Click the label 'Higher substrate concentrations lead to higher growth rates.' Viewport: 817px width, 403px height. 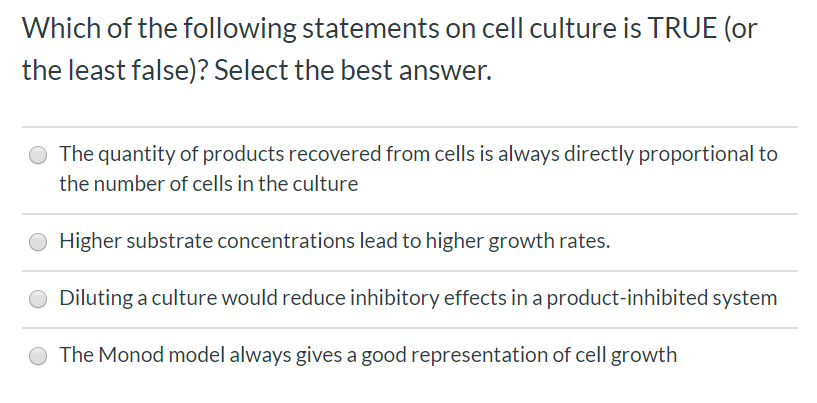click(x=335, y=241)
